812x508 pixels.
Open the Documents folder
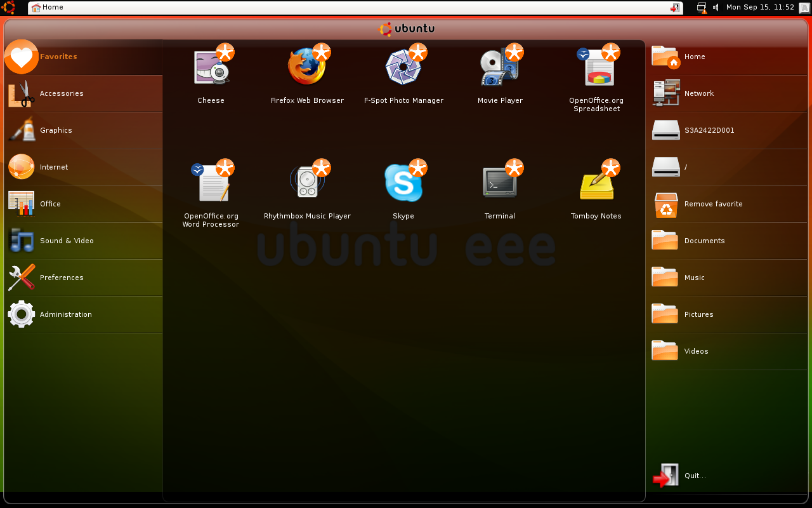(728, 241)
